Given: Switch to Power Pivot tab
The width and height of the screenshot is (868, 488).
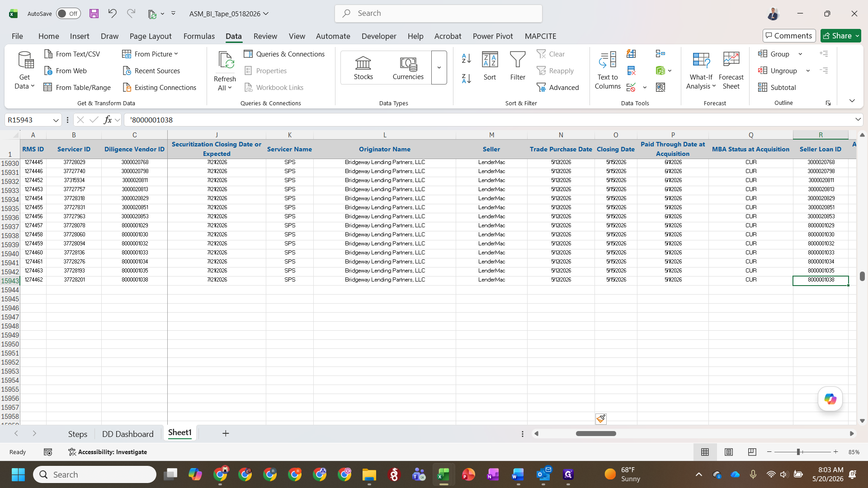Looking at the screenshot, I should tap(493, 36).
